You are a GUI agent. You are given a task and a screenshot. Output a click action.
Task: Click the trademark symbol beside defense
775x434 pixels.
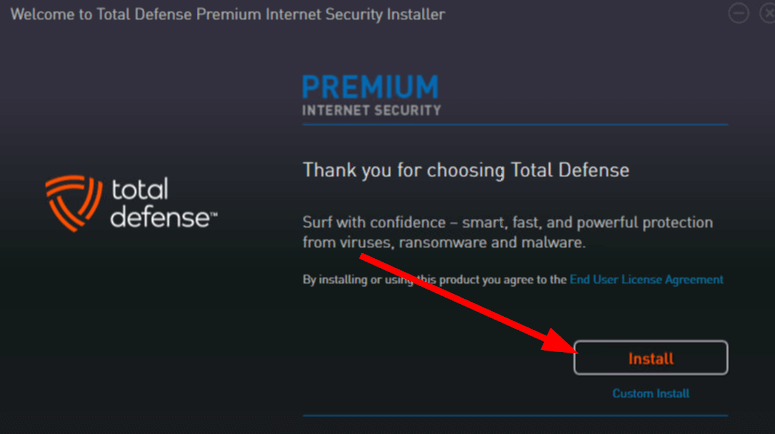point(214,215)
